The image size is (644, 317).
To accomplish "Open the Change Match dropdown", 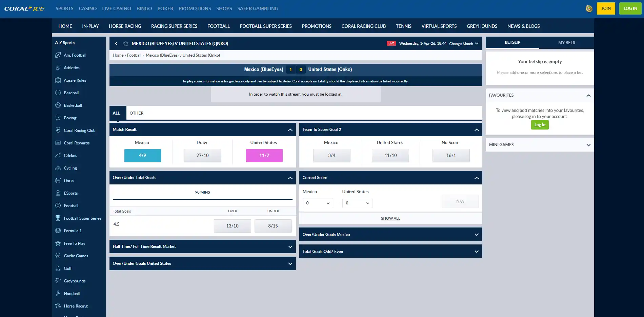I will [x=464, y=44].
